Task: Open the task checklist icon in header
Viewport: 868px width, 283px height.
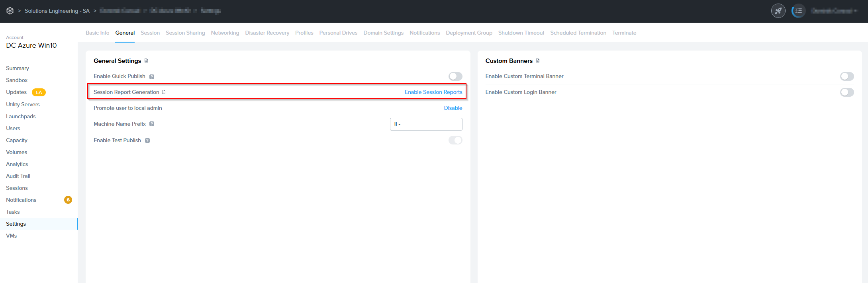Action: point(798,11)
